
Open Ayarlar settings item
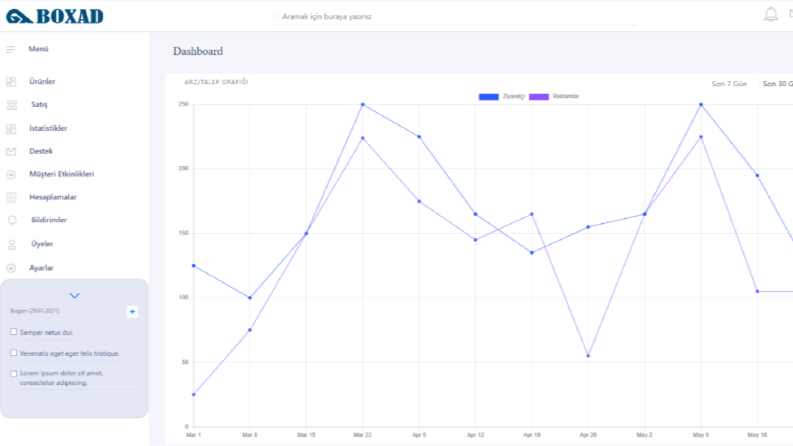click(x=41, y=267)
